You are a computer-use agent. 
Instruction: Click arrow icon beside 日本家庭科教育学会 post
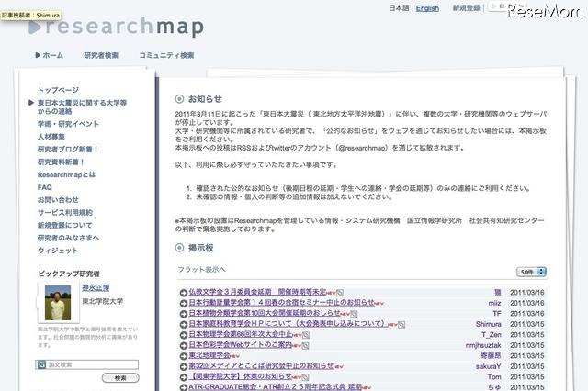(x=184, y=324)
